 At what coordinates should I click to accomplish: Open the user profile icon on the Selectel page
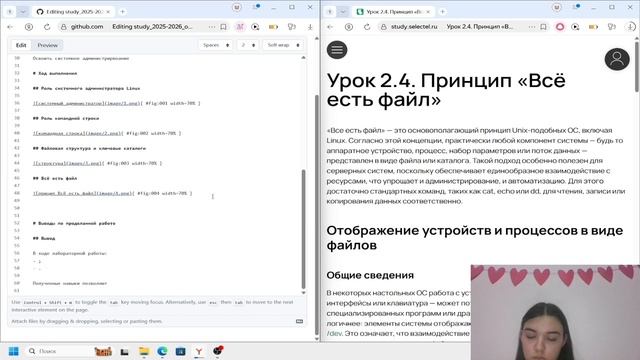click(x=617, y=59)
